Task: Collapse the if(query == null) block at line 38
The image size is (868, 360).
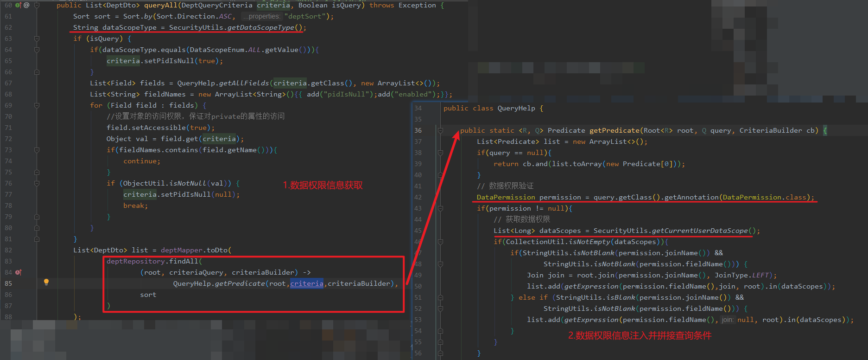Action: tap(441, 153)
